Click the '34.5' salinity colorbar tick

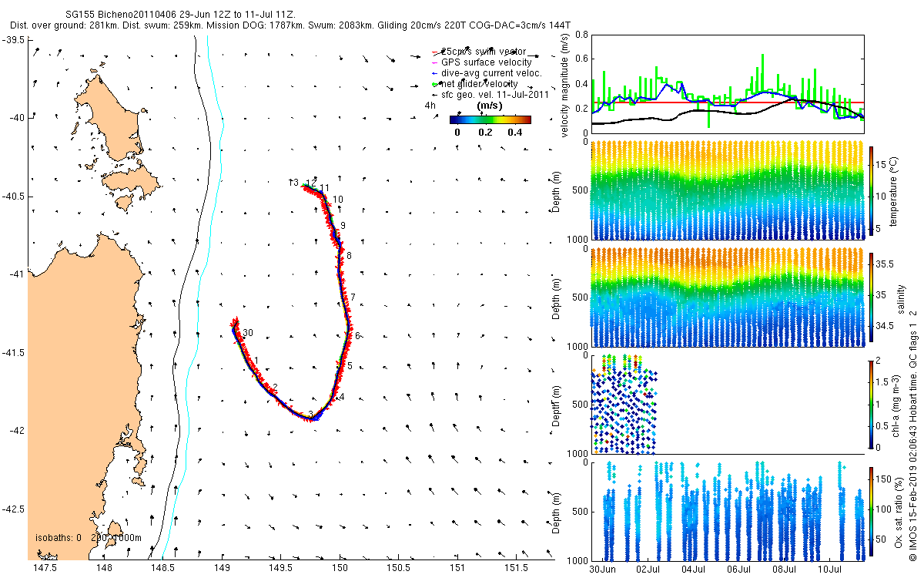pos(885,327)
